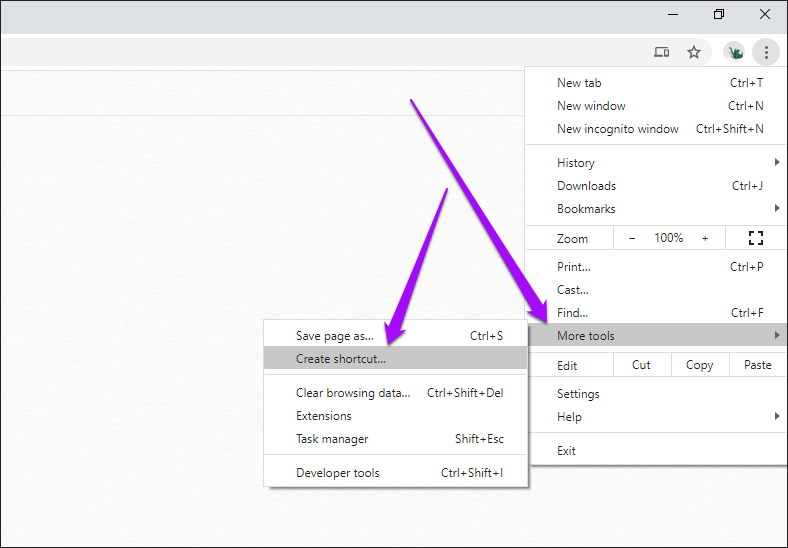
Task: Click the Paste button in Edit row
Action: (757, 365)
